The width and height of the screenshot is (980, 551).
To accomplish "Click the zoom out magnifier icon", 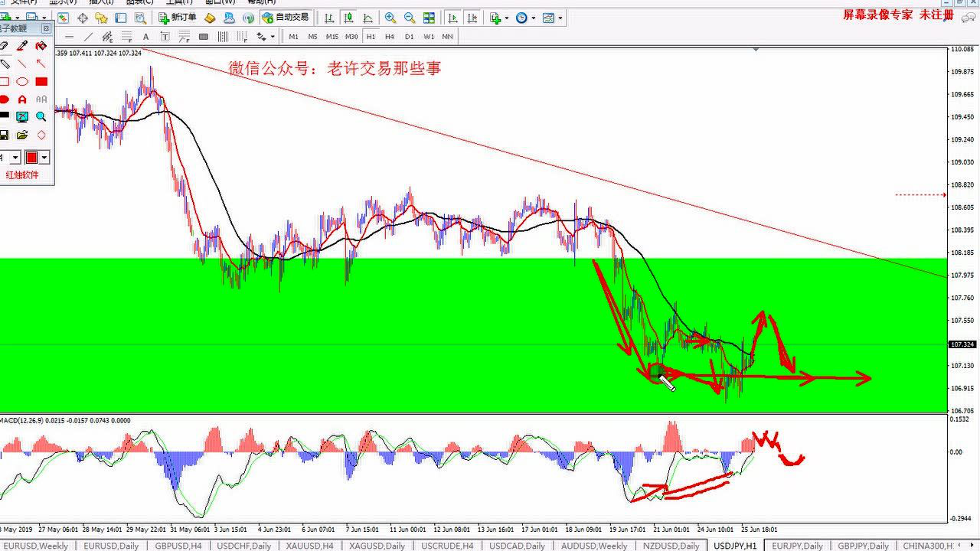I will pyautogui.click(x=410, y=18).
